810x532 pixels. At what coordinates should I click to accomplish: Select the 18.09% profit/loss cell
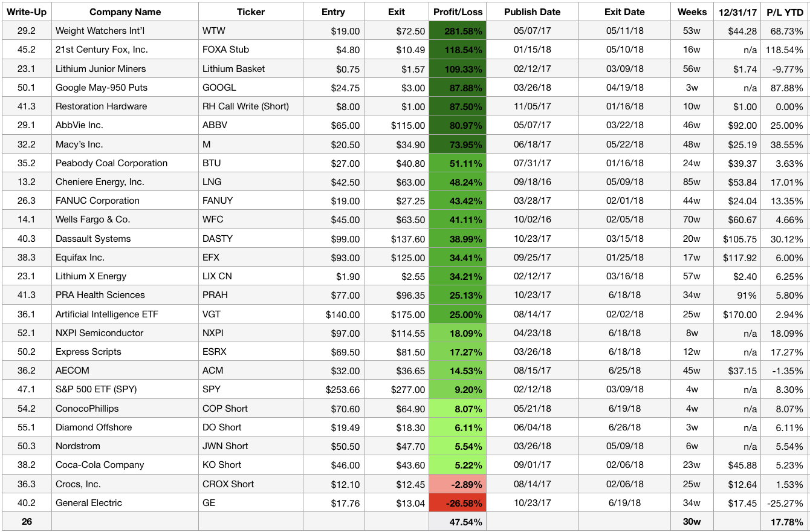pos(458,333)
